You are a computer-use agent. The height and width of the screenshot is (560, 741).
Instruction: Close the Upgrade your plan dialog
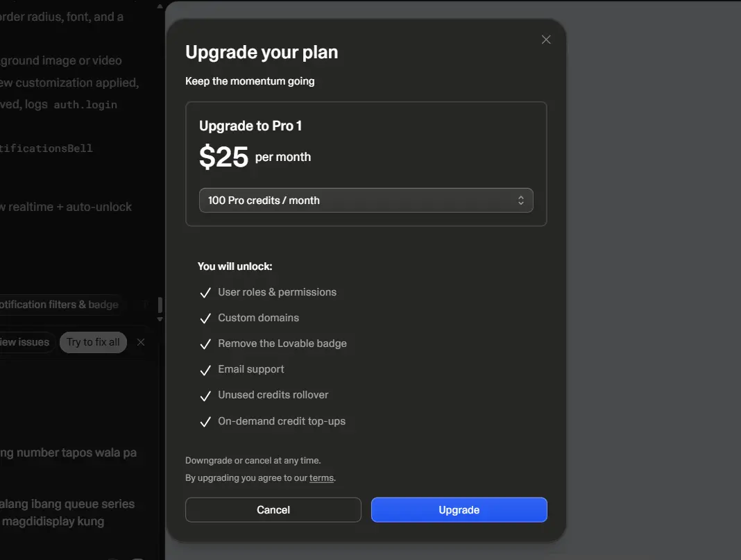(x=546, y=40)
